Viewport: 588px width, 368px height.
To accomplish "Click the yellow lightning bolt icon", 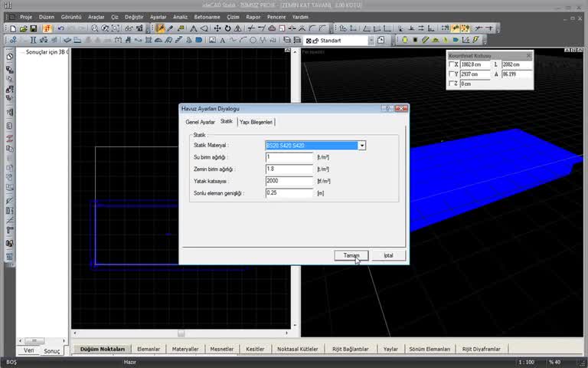I will tap(476, 40).
